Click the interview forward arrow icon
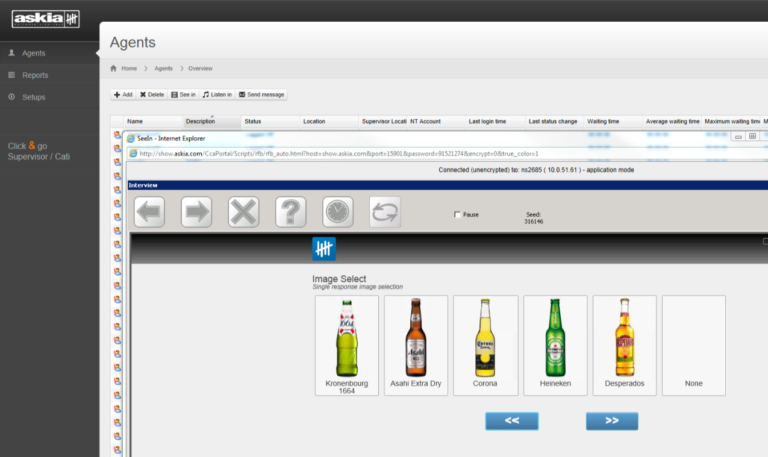Image resolution: width=768 pixels, height=457 pixels. 196,212
